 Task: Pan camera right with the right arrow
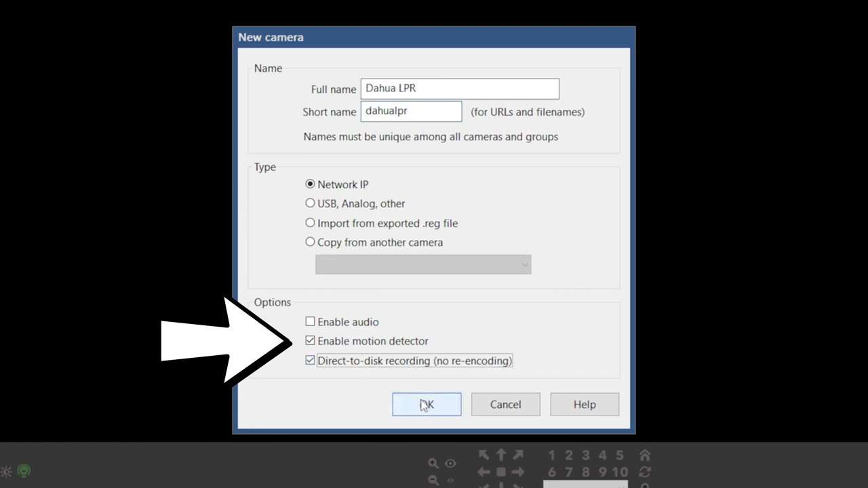tap(518, 472)
